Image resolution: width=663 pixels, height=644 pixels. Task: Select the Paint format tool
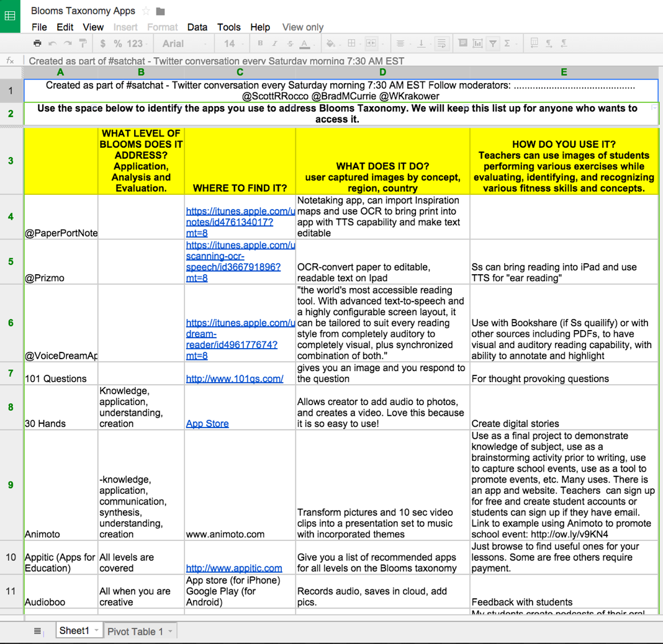(81, 43)
